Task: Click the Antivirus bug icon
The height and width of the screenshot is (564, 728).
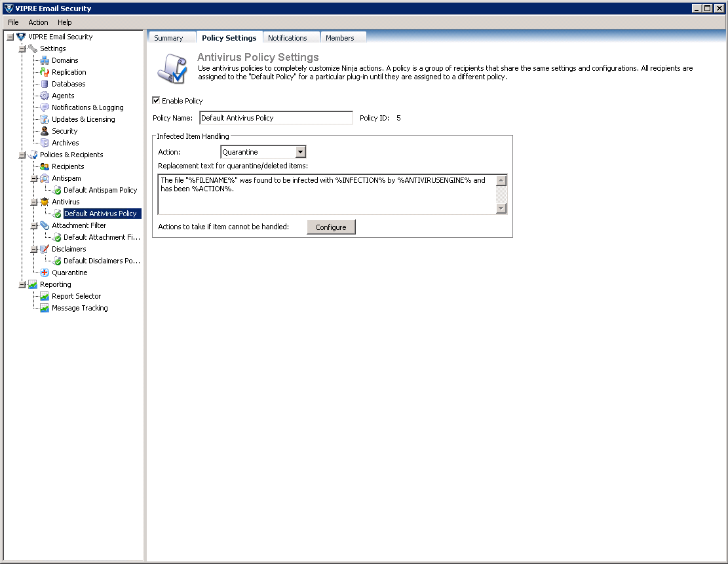Action: point(45,202)
